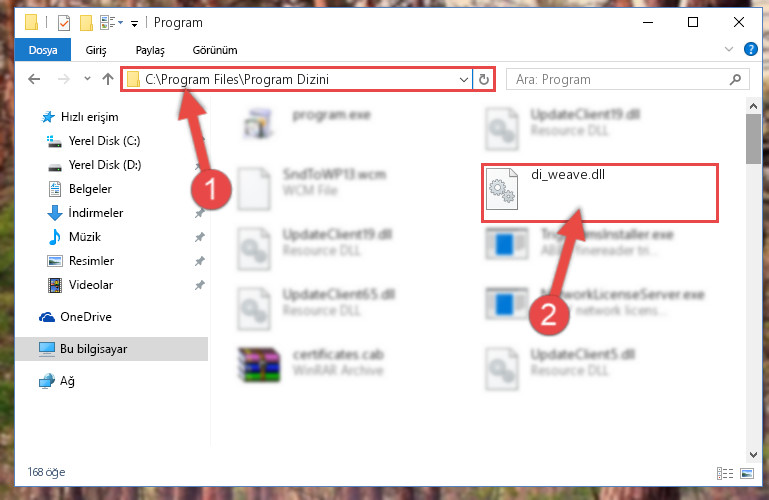Open recent locations dropdown arrow
This screenshot has width=769, height=500.
coord(87,78)
